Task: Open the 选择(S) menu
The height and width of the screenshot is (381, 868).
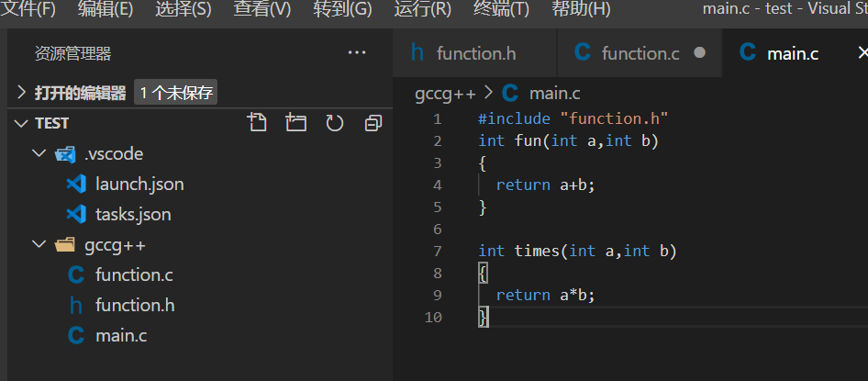Action: coord(184,9)
